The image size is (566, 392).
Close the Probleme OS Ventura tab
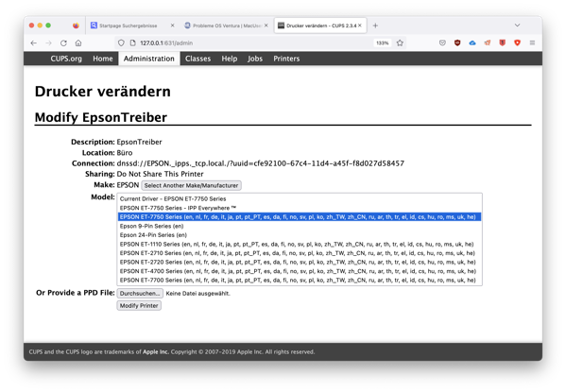tap(266, 26)
